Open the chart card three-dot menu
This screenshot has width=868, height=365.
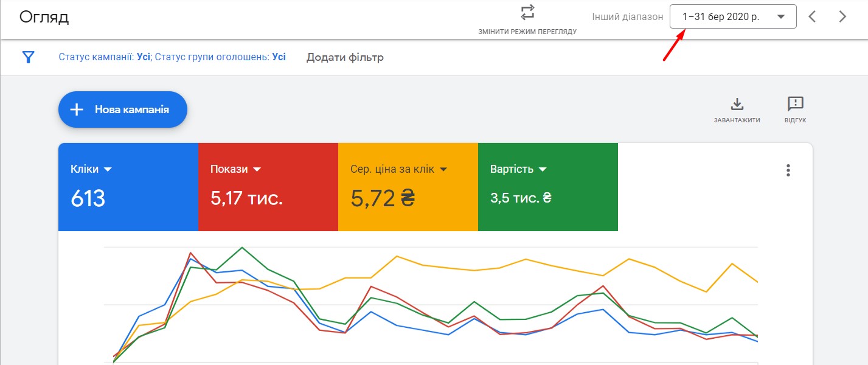[x=788, y=170]
